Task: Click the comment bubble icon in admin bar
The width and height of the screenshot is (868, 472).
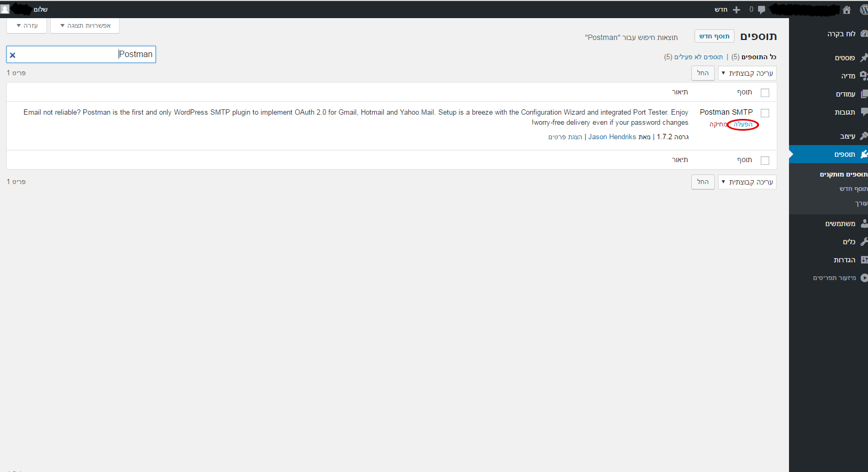Action: [761, 10]
